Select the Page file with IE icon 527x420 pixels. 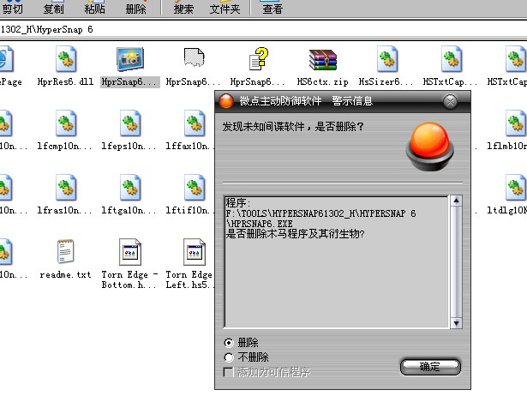tap(6, 59)
